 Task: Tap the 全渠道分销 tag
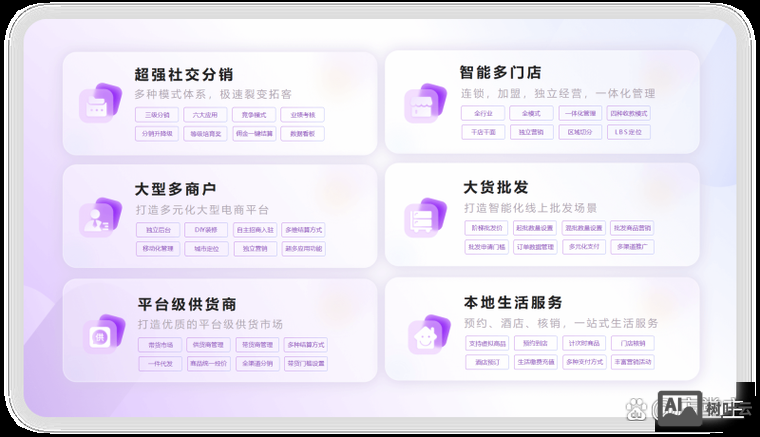pyautogui.click(x=257, y=363)
